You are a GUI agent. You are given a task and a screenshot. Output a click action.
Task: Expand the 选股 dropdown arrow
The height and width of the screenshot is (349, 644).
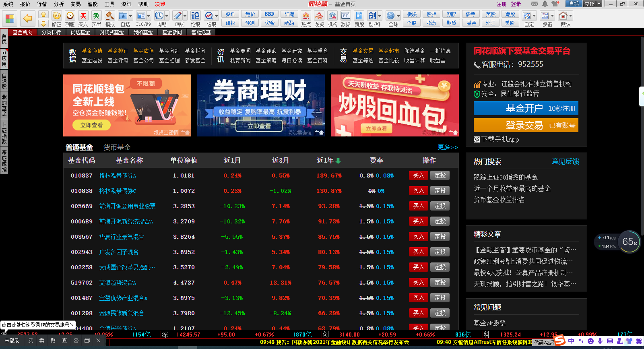point(217,16)
